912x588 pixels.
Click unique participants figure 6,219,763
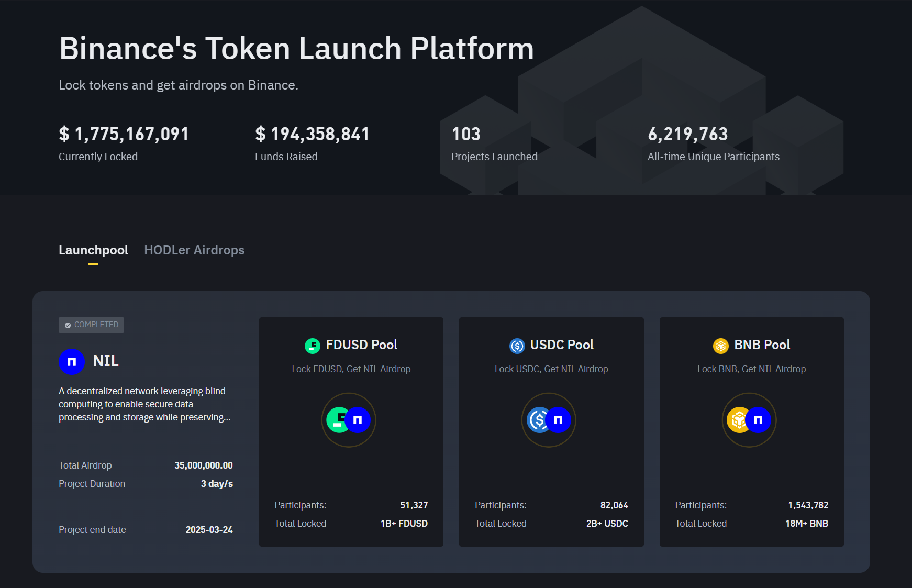[x=688, y=134]
